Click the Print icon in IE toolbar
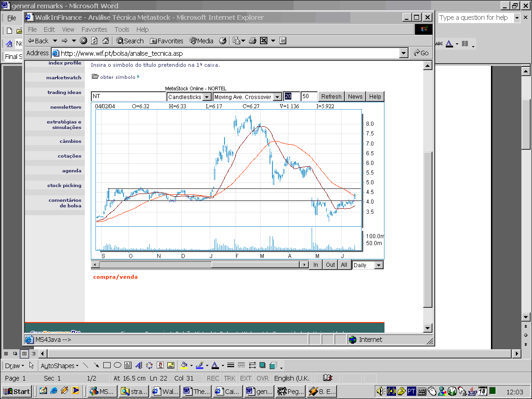 click(x=252, y=41)
